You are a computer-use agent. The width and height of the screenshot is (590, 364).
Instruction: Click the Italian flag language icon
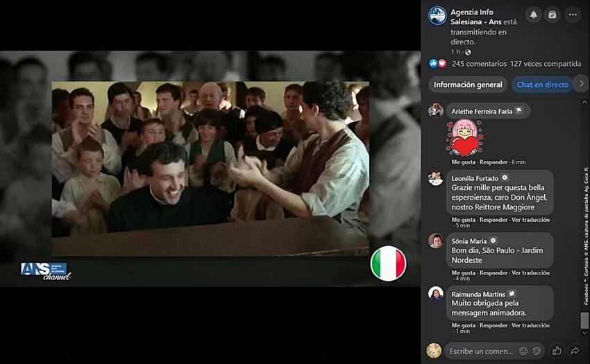coord(388,263)
